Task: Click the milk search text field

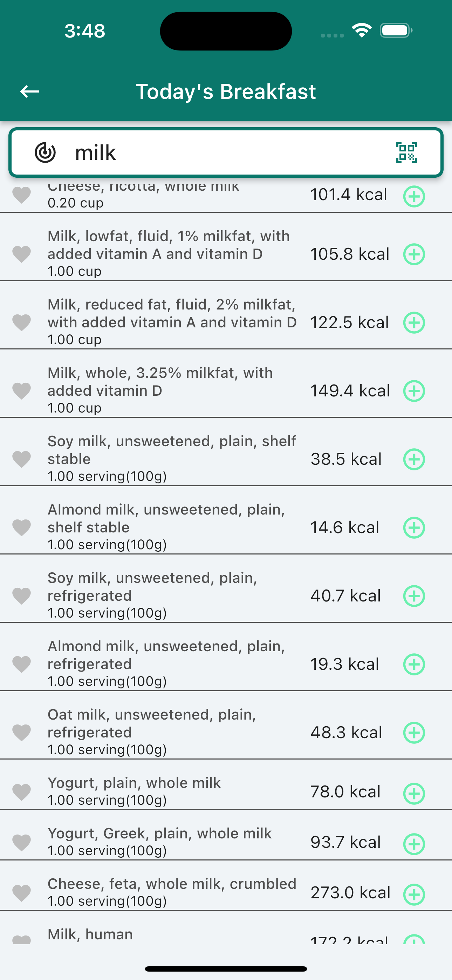Action: [228, 152]
